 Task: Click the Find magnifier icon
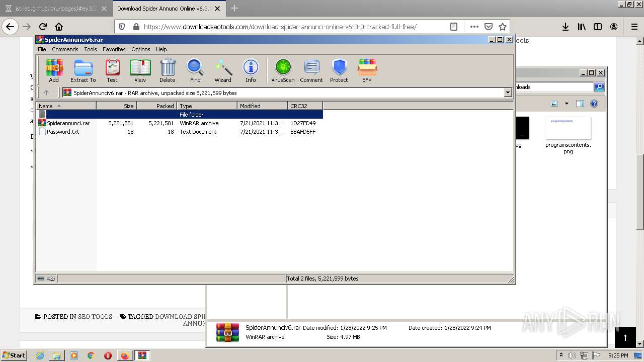195,70
